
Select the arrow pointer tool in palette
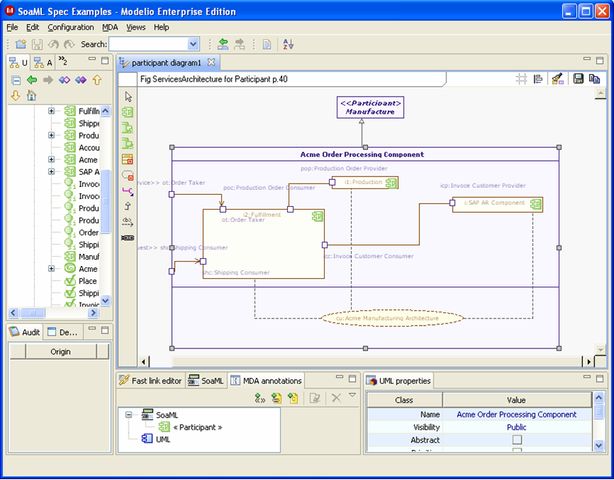(x=128, y=96)
